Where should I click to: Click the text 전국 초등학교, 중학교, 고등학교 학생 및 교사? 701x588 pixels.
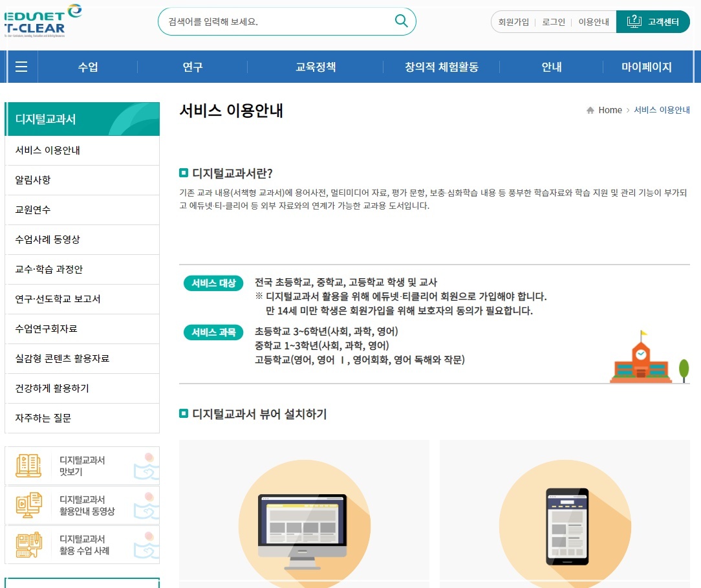345,282
